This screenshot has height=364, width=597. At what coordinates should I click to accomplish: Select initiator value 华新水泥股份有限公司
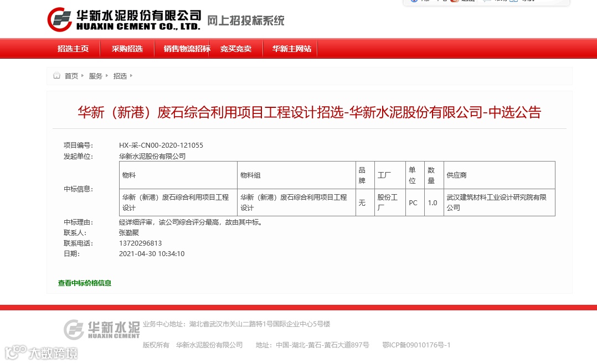(152, 157)
